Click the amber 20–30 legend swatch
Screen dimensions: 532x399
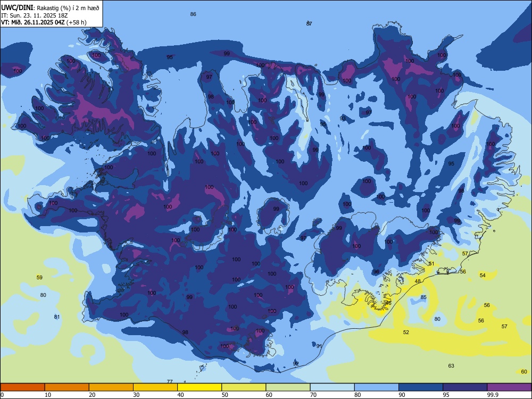[x=111, y=387]
